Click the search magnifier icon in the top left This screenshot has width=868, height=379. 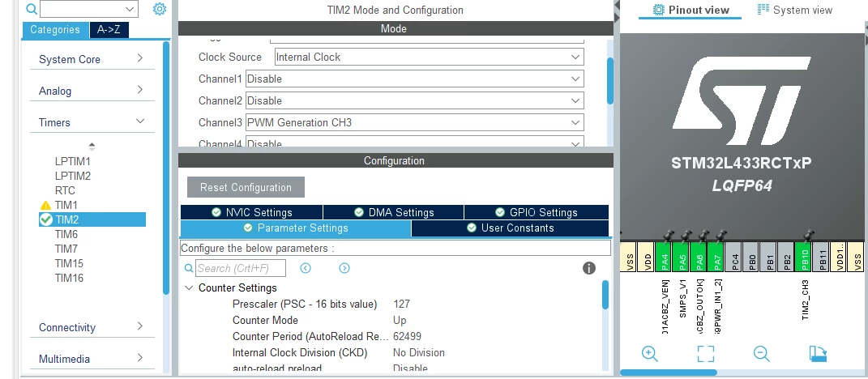pyautogui.click(x=32, y=9)
